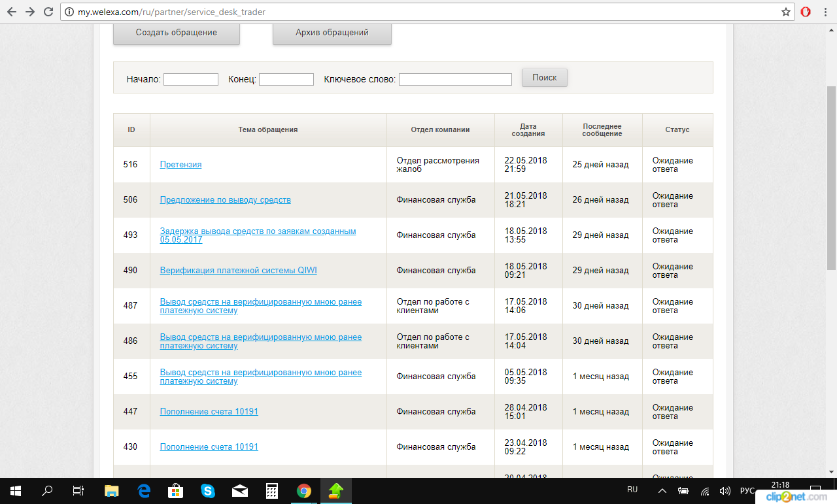Open the Opera extension icon in toolbar
The height and width of the screenshot is (504, 837).
pos(806,12)
